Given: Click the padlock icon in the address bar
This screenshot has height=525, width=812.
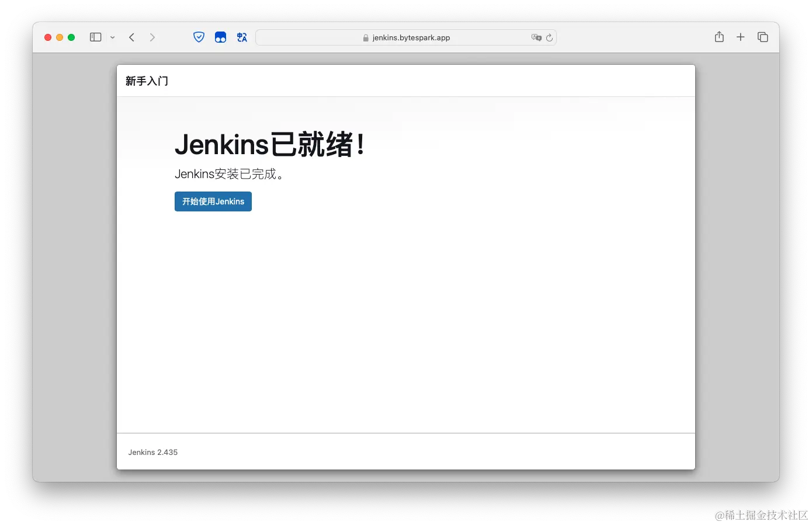Looking at the screenshot, I should tap(366, 38).
